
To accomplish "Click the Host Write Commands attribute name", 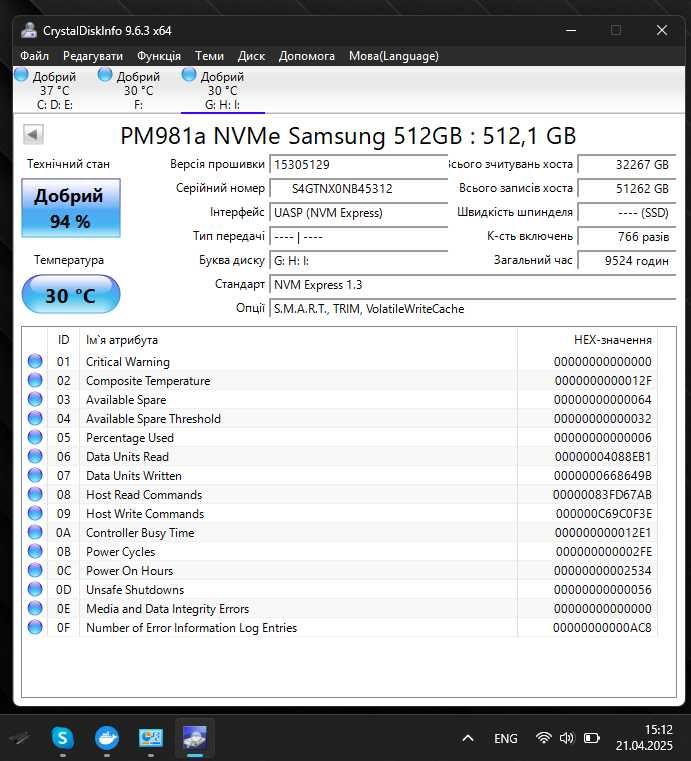I will pos(145,513).
